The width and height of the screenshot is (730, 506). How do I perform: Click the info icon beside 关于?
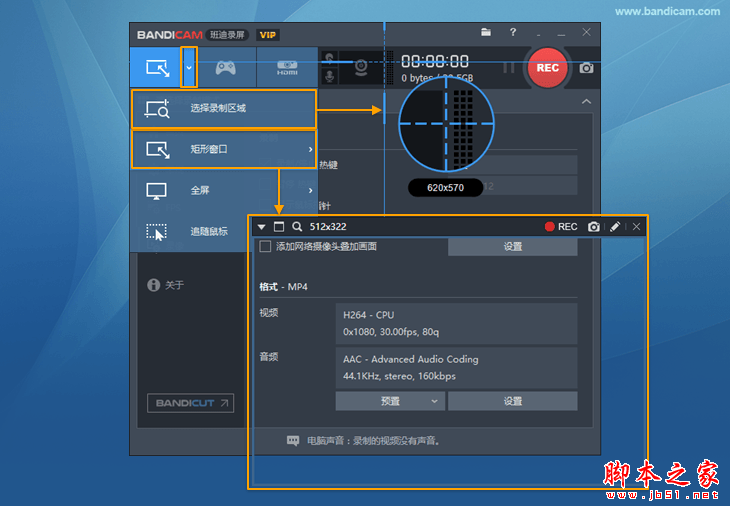tap(153, 285)
